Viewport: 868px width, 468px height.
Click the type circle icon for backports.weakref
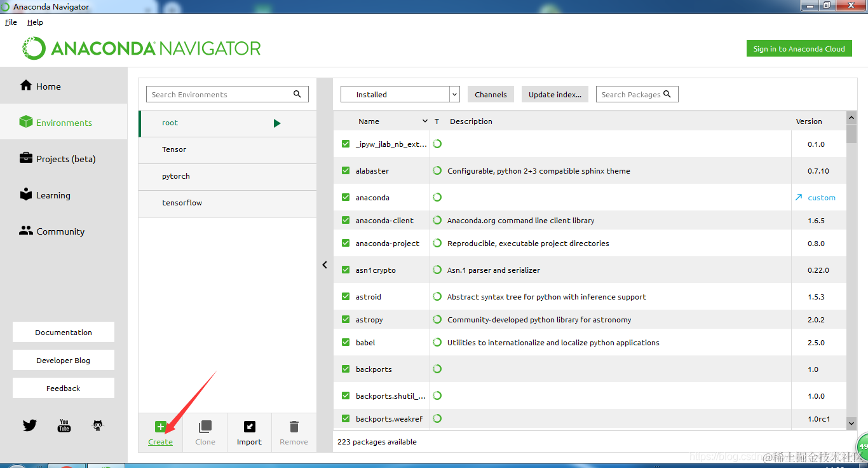pyautogui.click(x=437, y=418)
